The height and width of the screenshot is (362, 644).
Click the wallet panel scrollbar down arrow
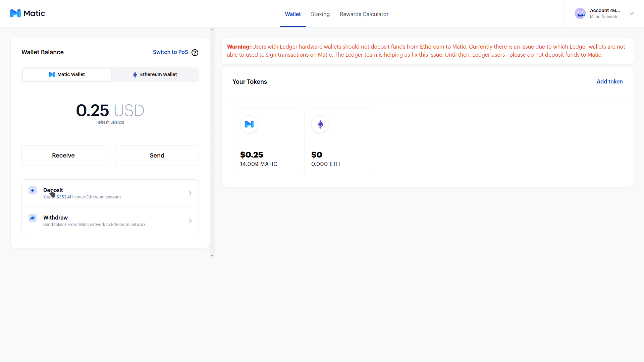click(x=212, y=256)
